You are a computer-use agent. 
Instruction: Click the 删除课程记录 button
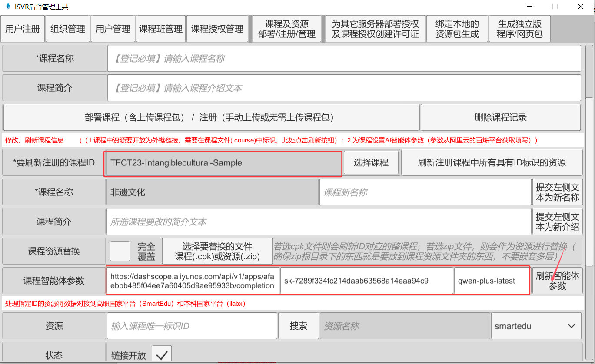tap(500, 117)
